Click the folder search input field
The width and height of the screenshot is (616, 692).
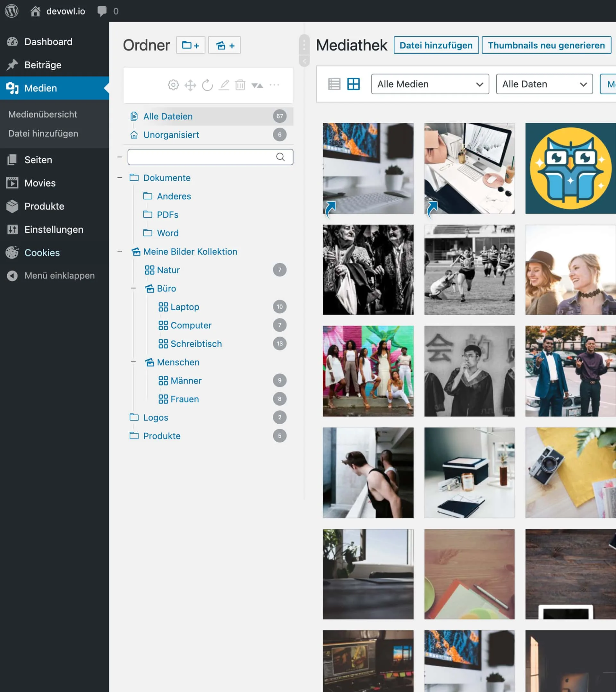click(x=202, y=157)
